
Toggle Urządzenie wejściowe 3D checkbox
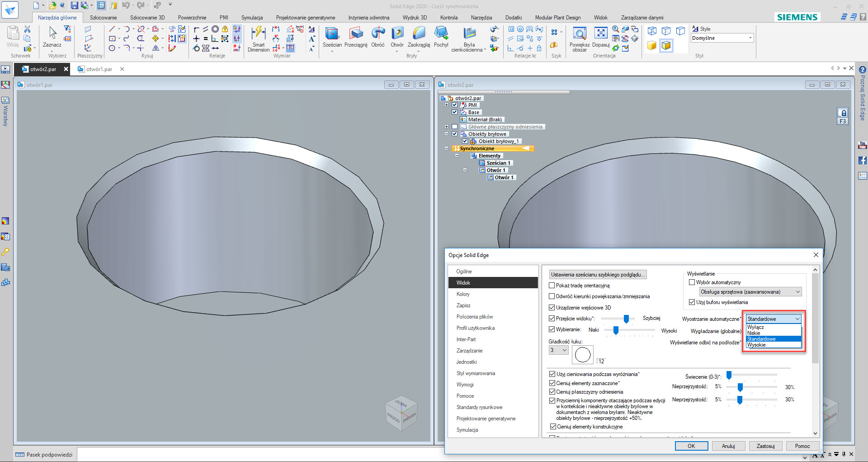pos(552,308)
